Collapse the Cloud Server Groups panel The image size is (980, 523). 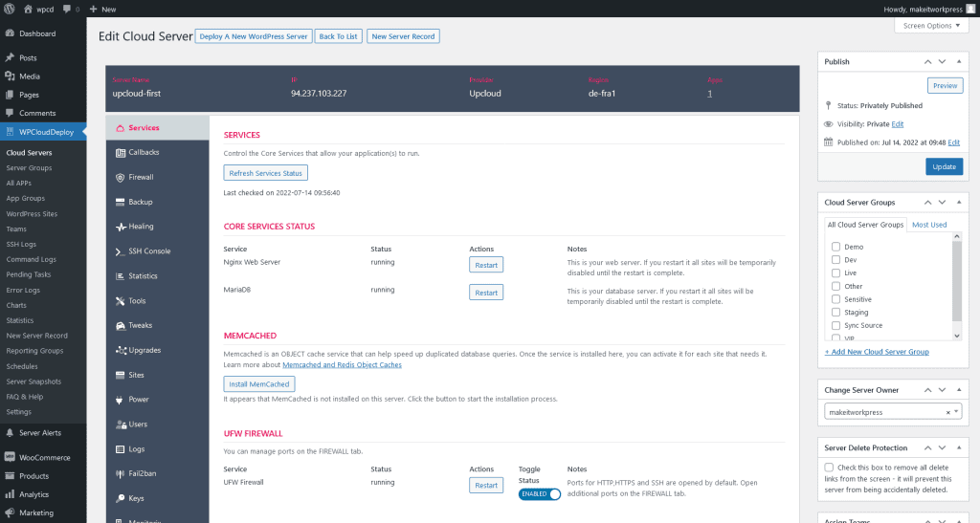click(959, 202)
